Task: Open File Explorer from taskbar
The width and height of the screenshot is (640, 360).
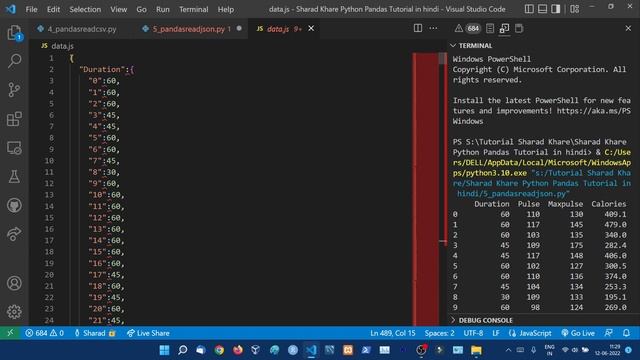Action: 476,350
